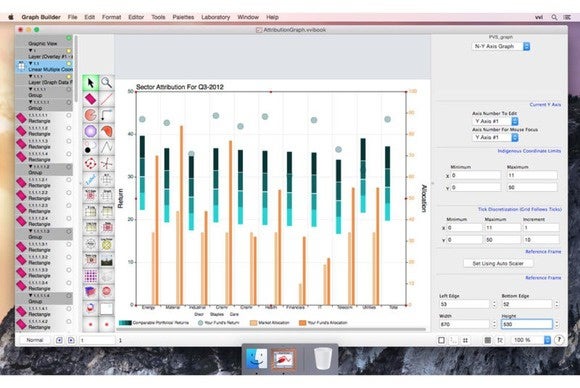Click the Width input field
The height and width of the screenshot is (388, 580).
465,324
